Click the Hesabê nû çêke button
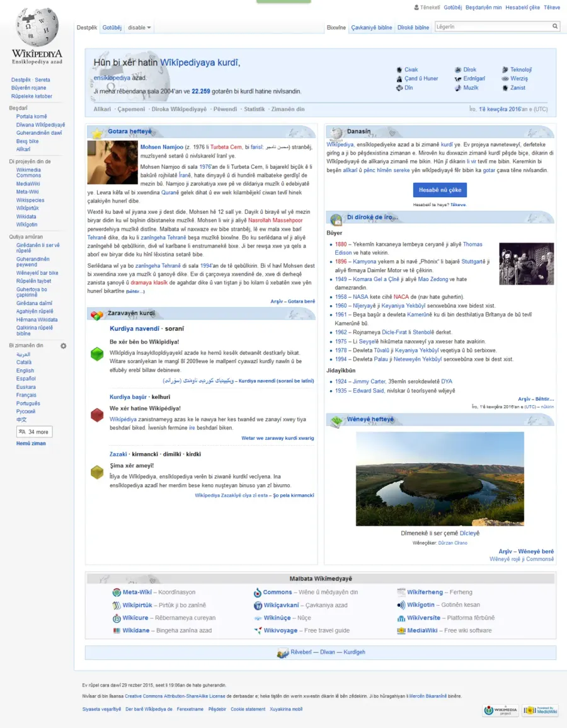Screen dimensions: 567x728 (440, 190)
